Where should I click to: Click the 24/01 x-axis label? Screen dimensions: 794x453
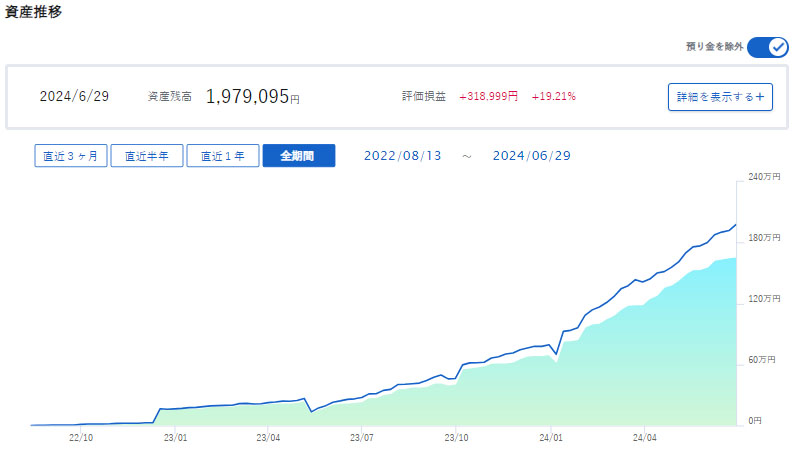(x=551, y=437)
